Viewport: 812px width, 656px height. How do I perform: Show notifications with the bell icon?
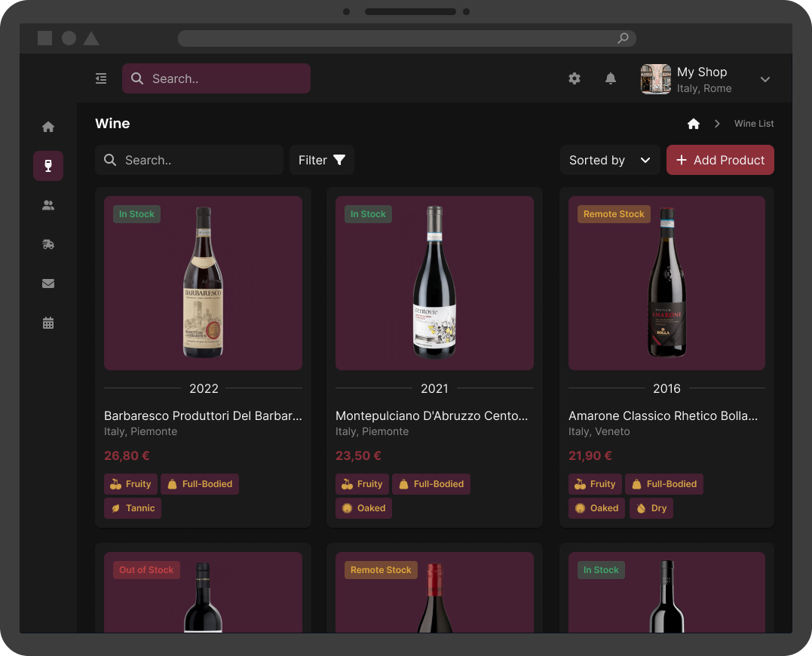pos(611,78)
